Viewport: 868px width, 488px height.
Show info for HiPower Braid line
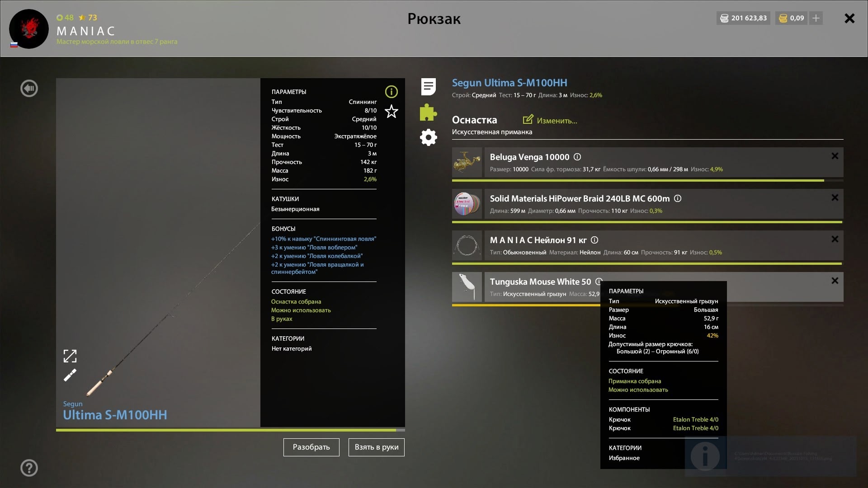pos(678,198)
